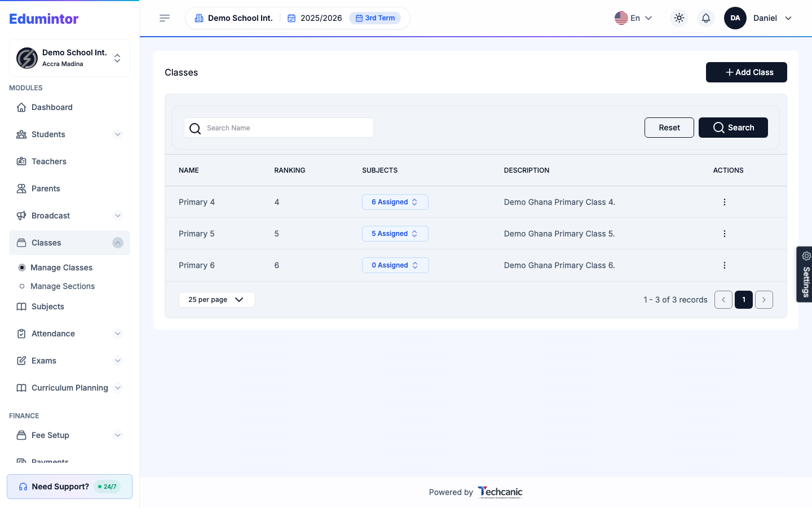Collapse the Classes menu chevron

pyautogui.click(x=118, y=243)
